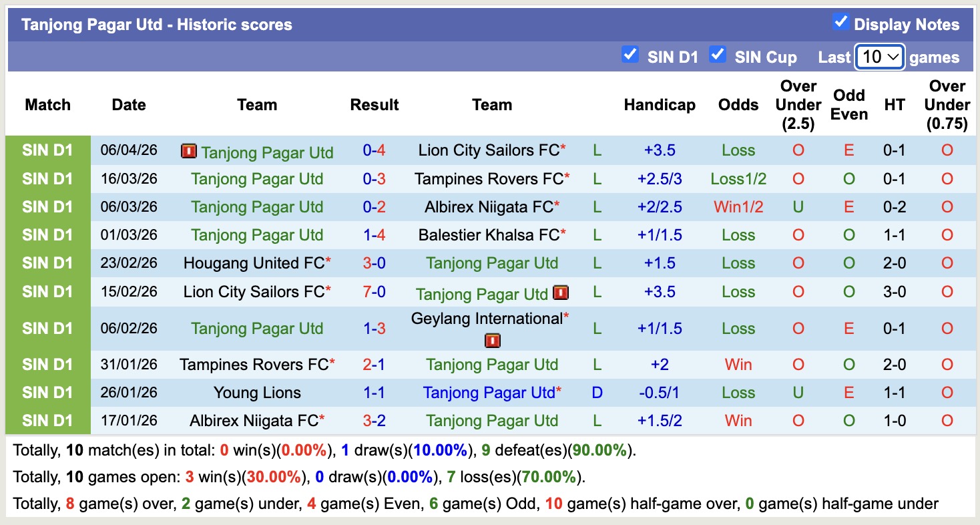Click Balestier Khalsa FC team name
Image resolution: width=980 pixels, height=525 pixels.
[489, 235]
